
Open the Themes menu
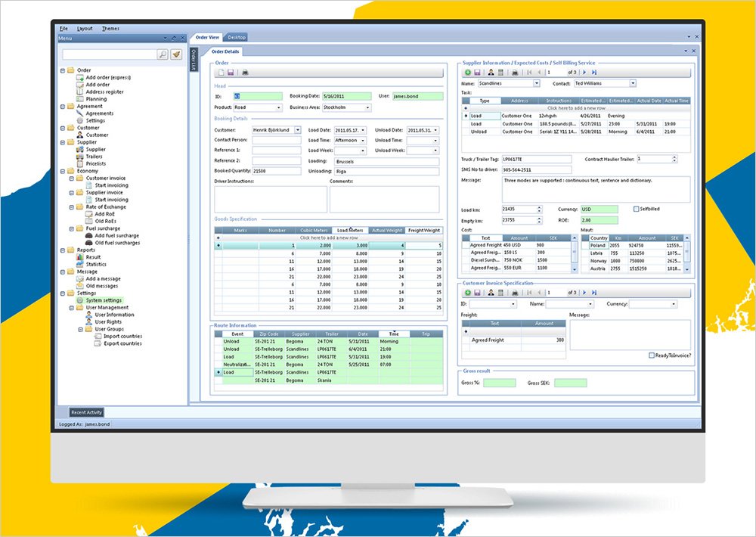pyautogui.click(x=110, y=29)
